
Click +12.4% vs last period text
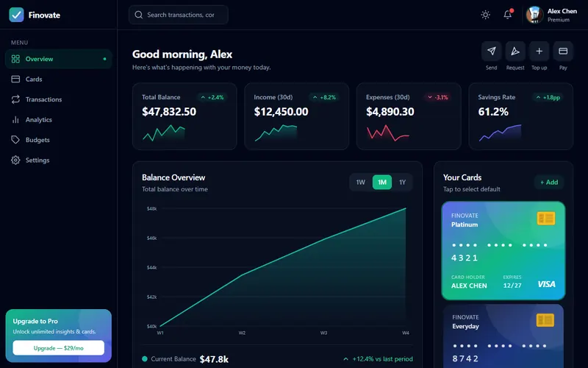[x=382, y=359]
